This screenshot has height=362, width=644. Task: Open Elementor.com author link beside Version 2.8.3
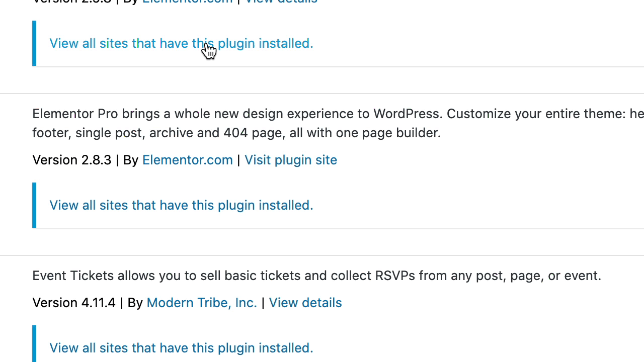tap(187, 160)
